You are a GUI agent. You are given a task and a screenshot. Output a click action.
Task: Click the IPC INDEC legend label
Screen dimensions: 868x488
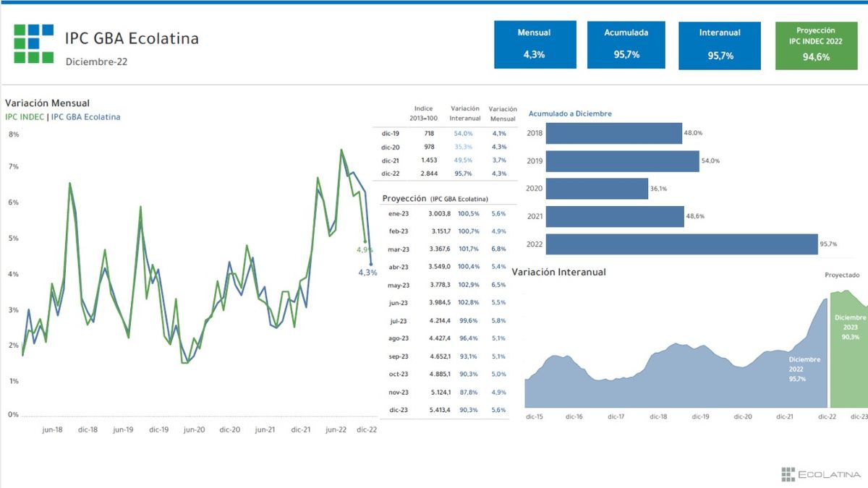click(x=25, y=117)
